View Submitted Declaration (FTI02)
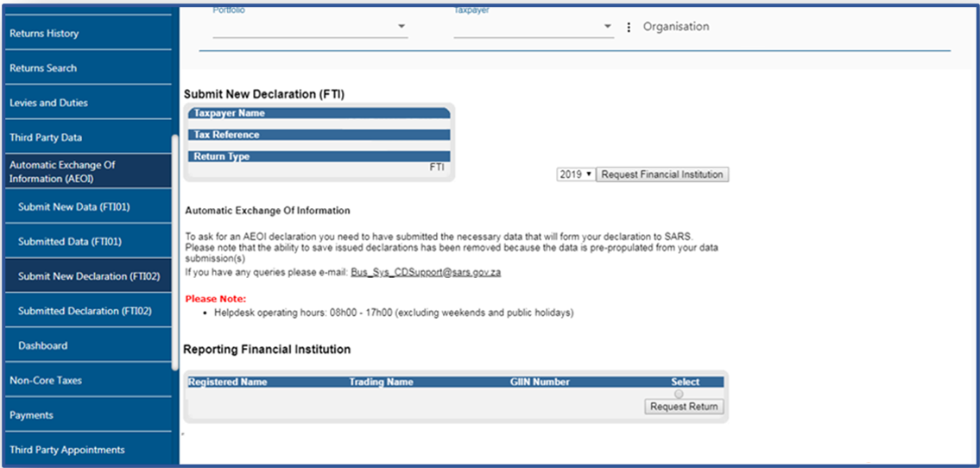980x468 pixels. tap(85, 311)
